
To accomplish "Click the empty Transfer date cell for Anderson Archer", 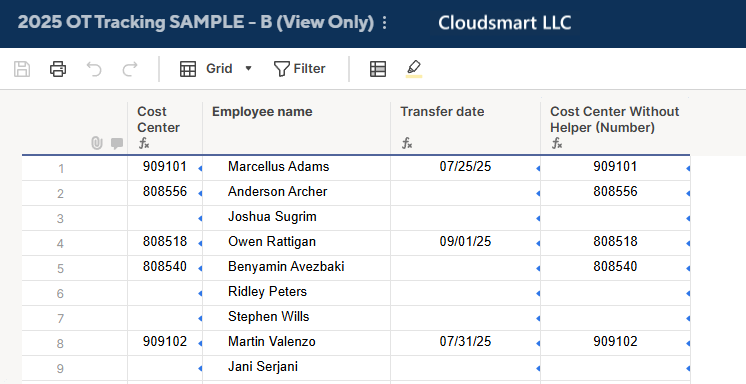I will pos(465,193).
